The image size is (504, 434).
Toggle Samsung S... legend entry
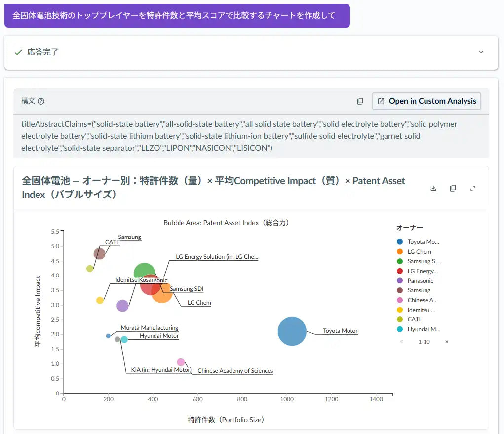tap(418, 261)
